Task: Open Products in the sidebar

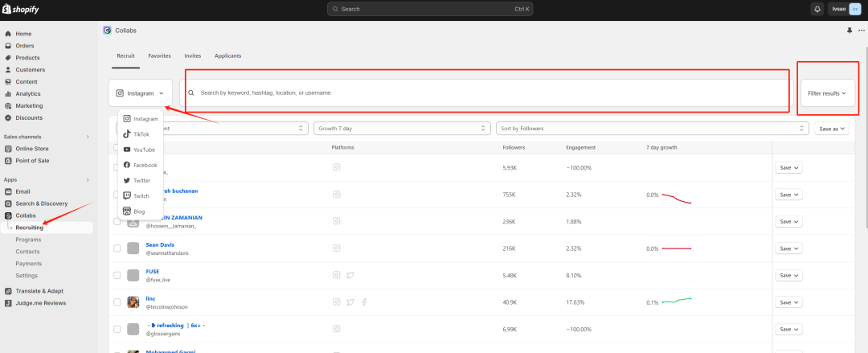Action: click(27, 58)
